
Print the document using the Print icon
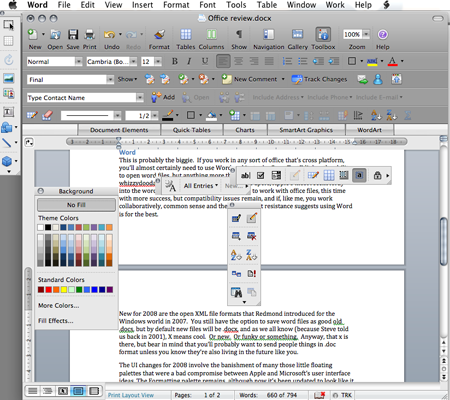(x=89, y=35)
